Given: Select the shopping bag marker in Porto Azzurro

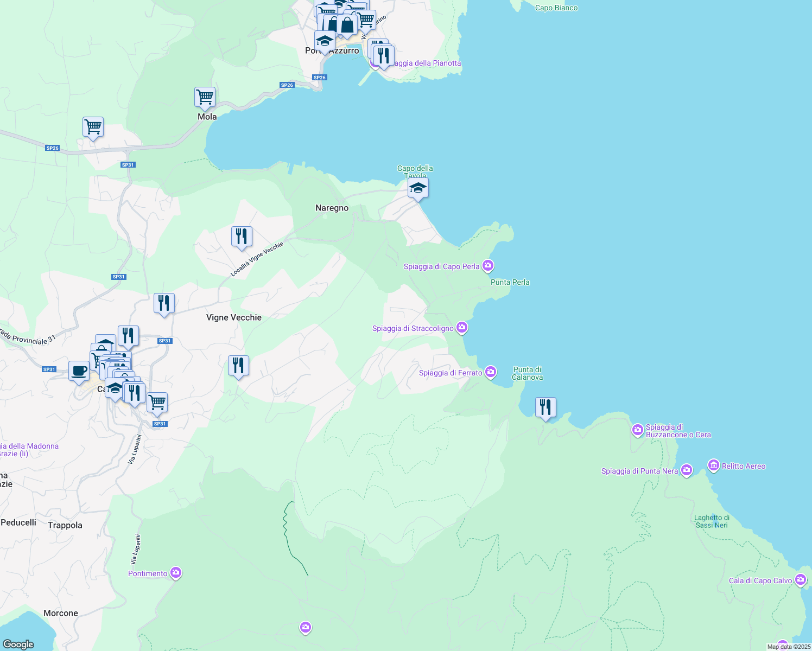Looking at the screenshot, I should [x=347, y=25].
